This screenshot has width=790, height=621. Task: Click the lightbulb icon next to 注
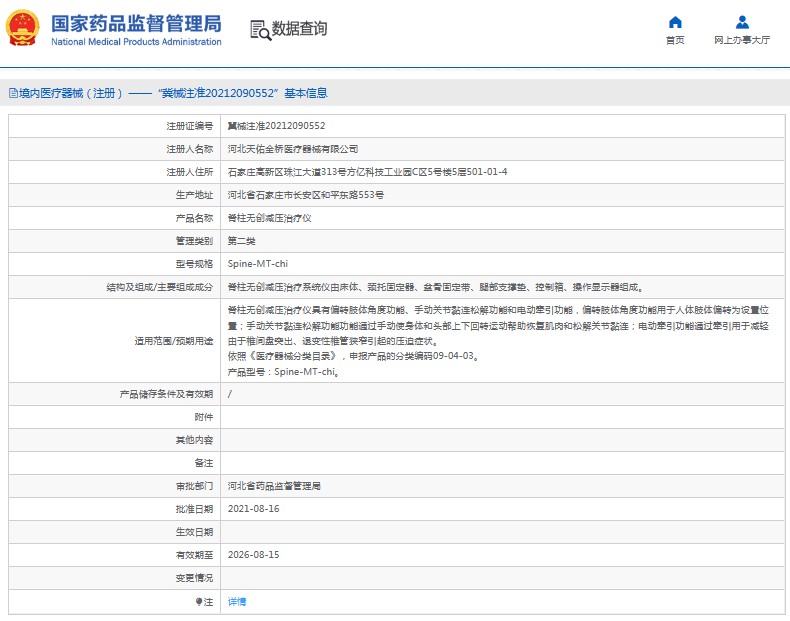199,601
